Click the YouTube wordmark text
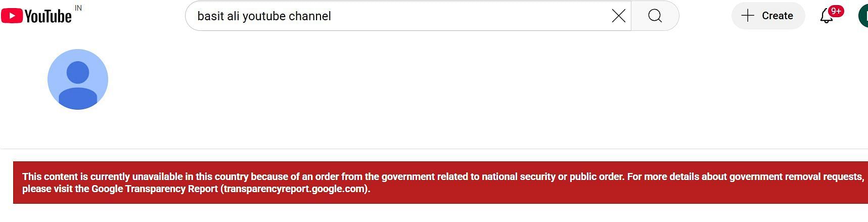This screenshot has height=222, width=868. point(48,17)
